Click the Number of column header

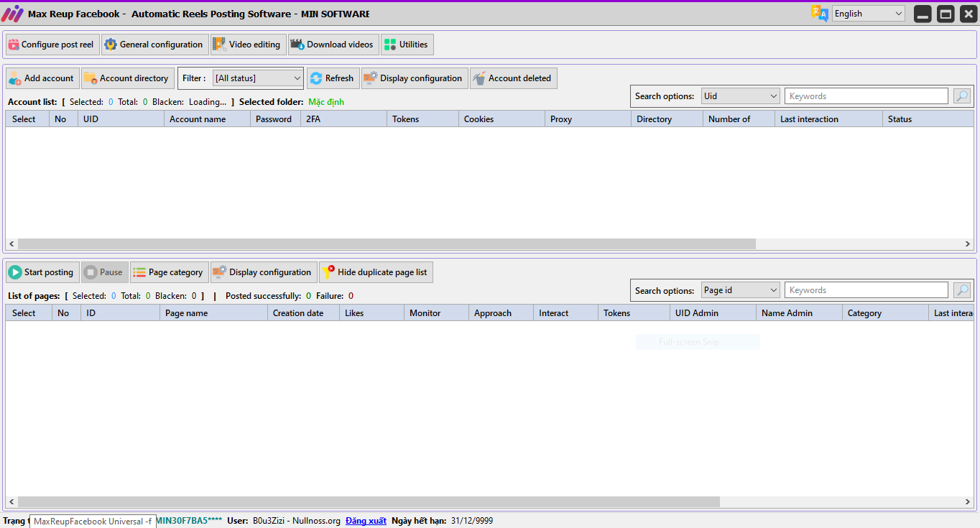tap(739, 119)
